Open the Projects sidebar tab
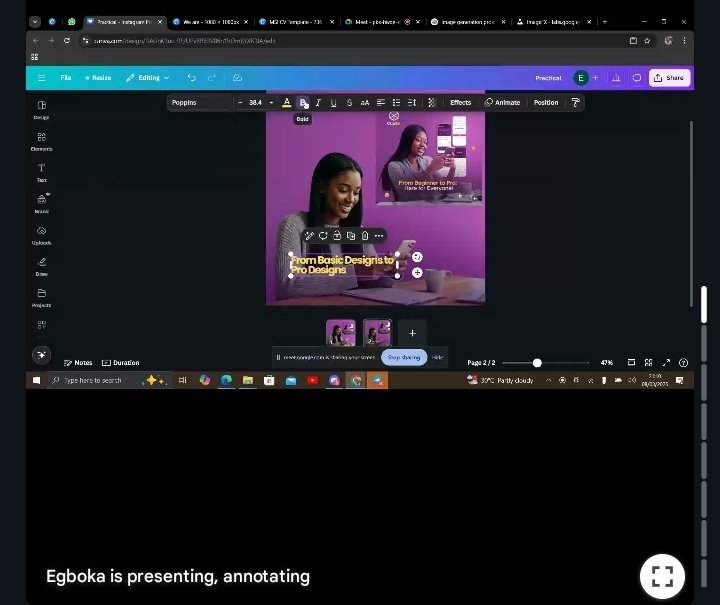 tap(41, 297)
